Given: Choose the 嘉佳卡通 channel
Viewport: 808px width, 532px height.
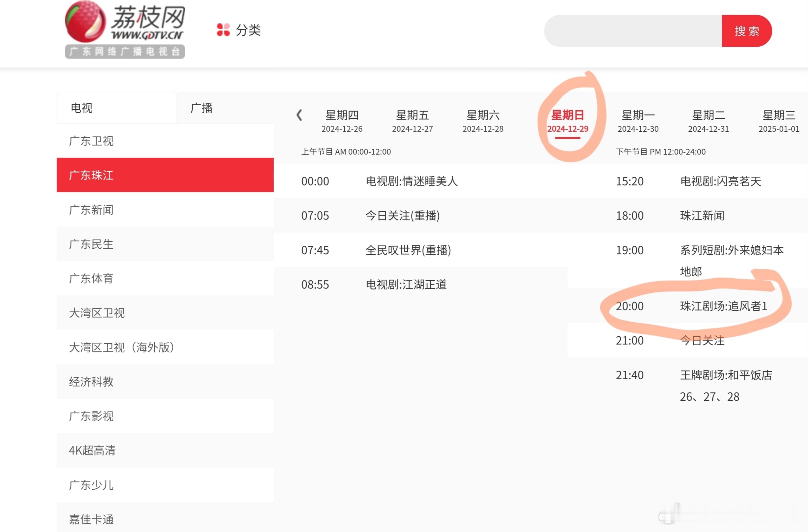Looking at the screenshot, I should click(x=165, y=519).
